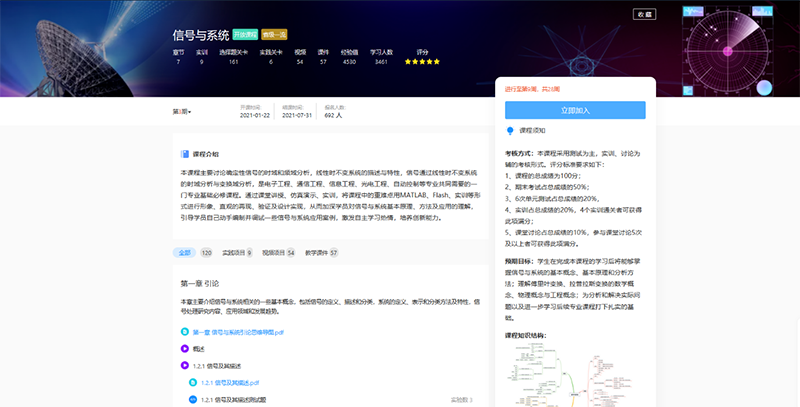Screen dimensions: 800x407
Task: Switch to the 教学课件 tab
Action: tap(320, 253)
